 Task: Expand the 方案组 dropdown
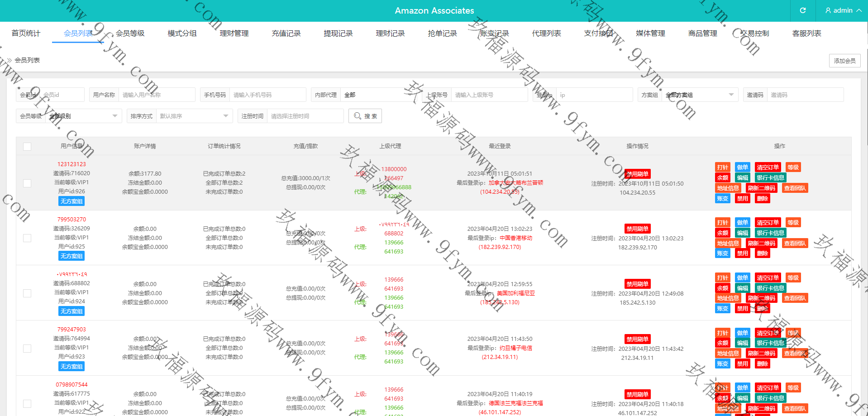click(x=700, y=95)
